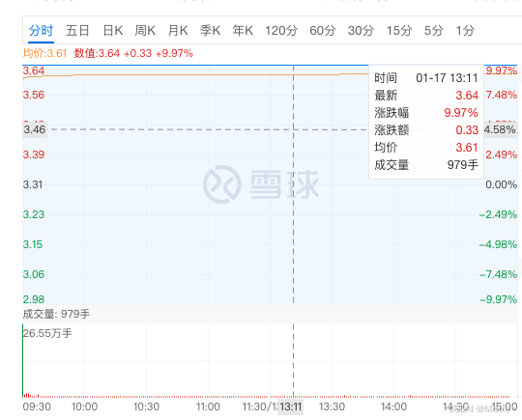Click the 3.23 price axis label
The width and height of the screenshot is (522, 420).
click(34, 214)
